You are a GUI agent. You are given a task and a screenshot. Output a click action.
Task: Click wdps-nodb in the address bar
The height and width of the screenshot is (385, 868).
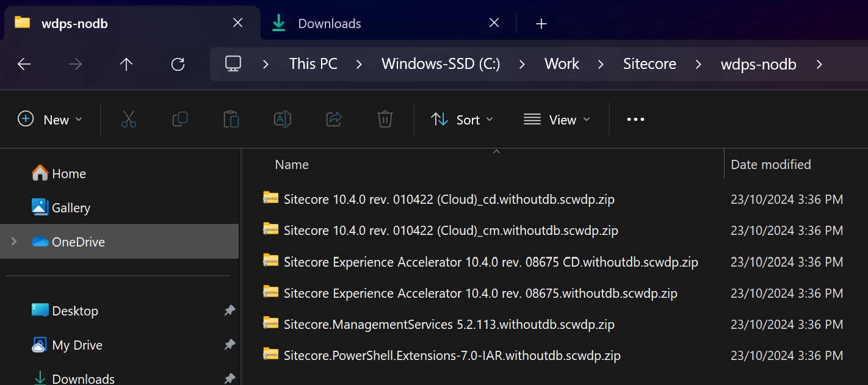(x=758, y=64)
